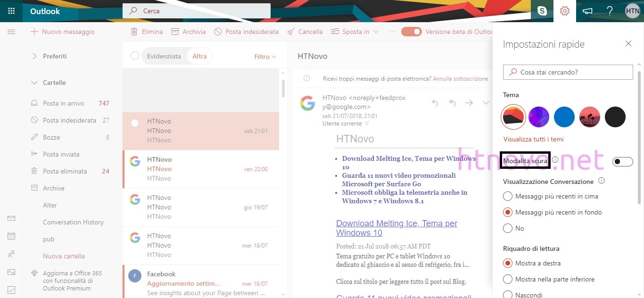Open the Posta indesiderata folder
Screen dimensions: 644x298
point(71,120)
